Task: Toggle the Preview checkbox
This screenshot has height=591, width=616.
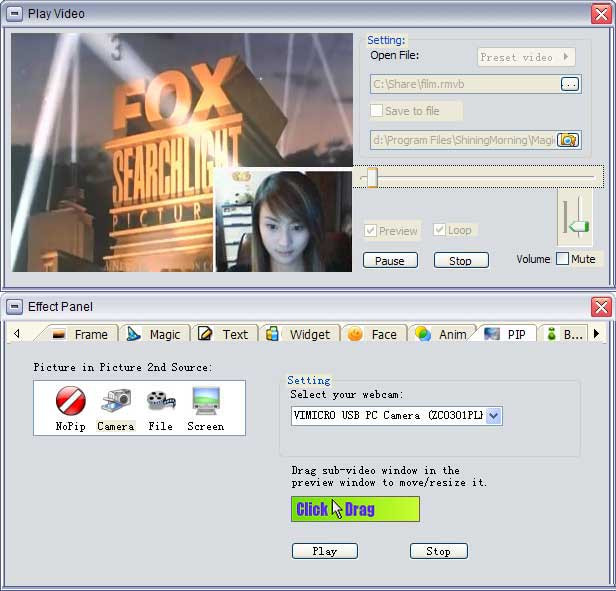Action: click(370, 231)
